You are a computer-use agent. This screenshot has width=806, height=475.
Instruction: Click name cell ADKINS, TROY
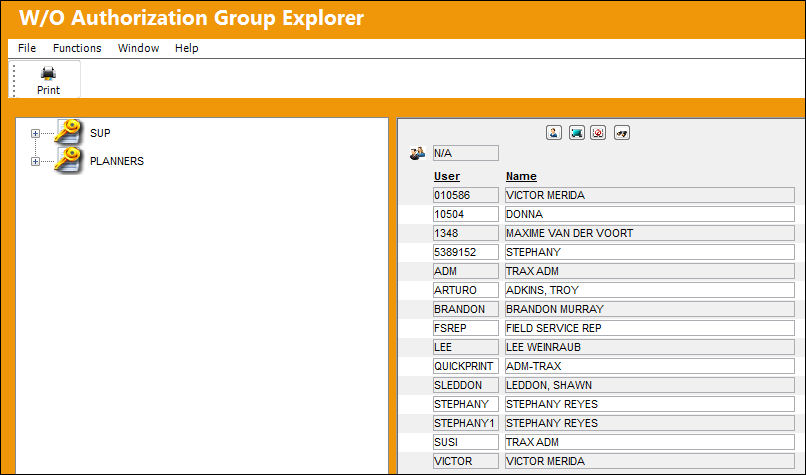pyautogui.click(x=650, y=290)
